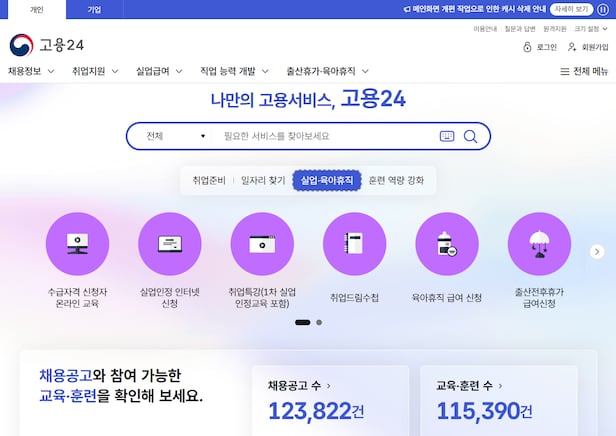Click the magnifier search icon
The width and height of the screenshot is (616, 436).
point(470,136)
